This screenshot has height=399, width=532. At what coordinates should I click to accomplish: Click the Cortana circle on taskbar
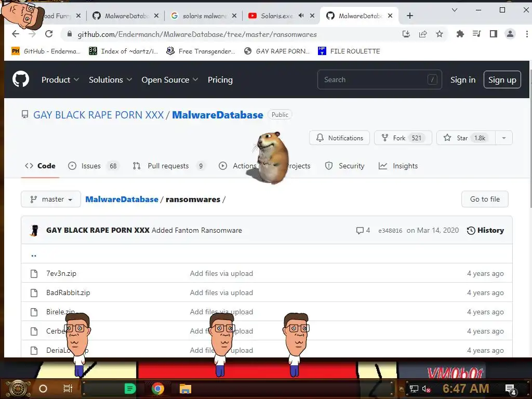click(x=43, y=389)
